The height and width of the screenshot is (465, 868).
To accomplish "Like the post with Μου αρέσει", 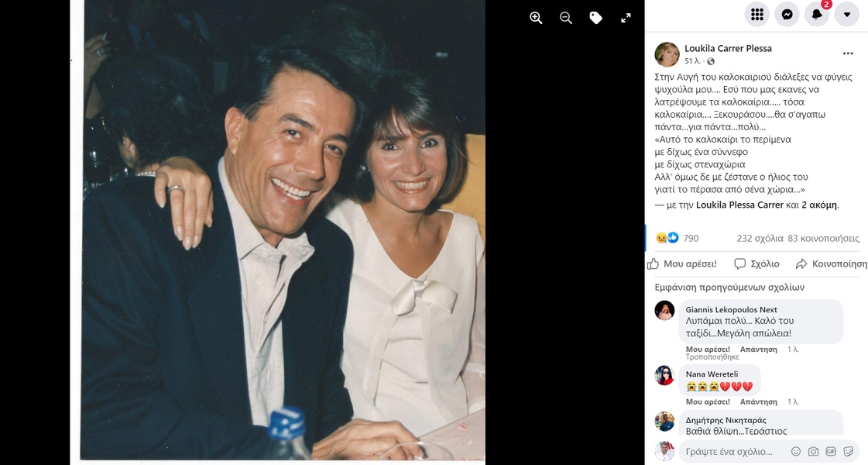I will click(682, 263).
